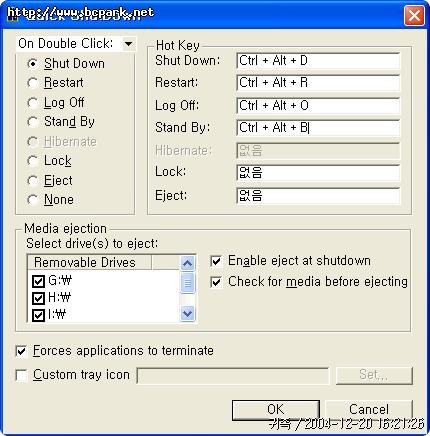Click the drive list scroll up arrow
This screenshot has height=436, width=430.
click(x=187, y=264)
